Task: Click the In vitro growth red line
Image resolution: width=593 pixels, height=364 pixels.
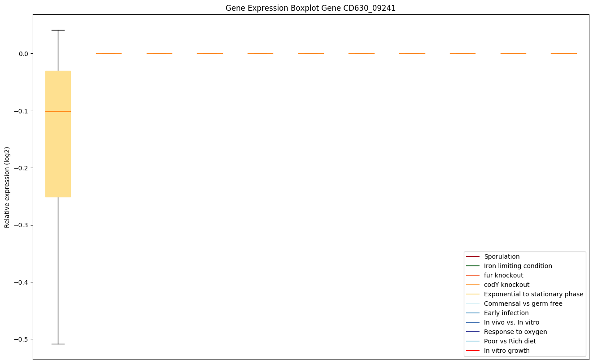Action: 473,351
